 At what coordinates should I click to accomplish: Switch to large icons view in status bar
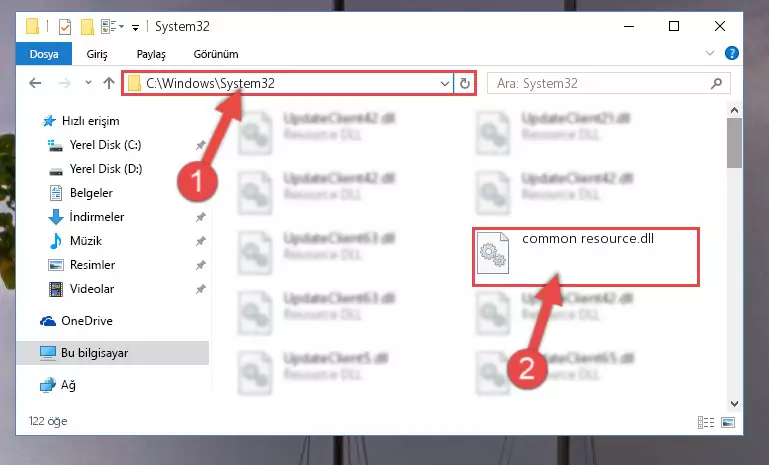728,422
